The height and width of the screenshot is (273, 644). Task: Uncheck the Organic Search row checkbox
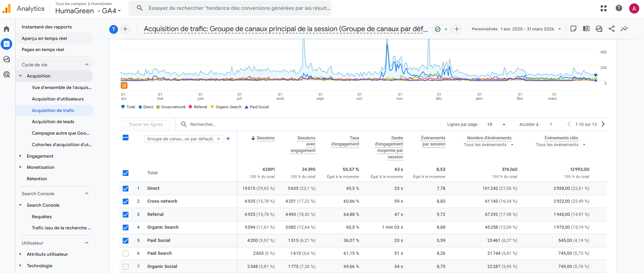125,227
